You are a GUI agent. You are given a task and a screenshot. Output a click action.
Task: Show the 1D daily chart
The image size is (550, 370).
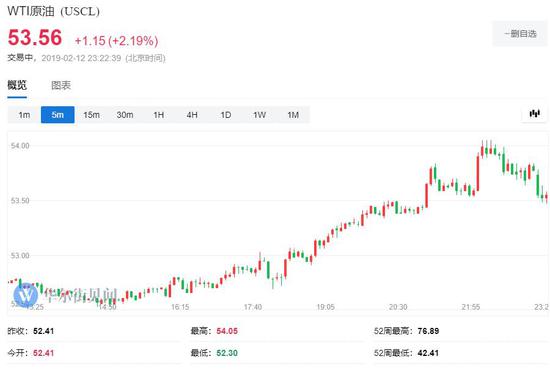(x=226, y=115)
